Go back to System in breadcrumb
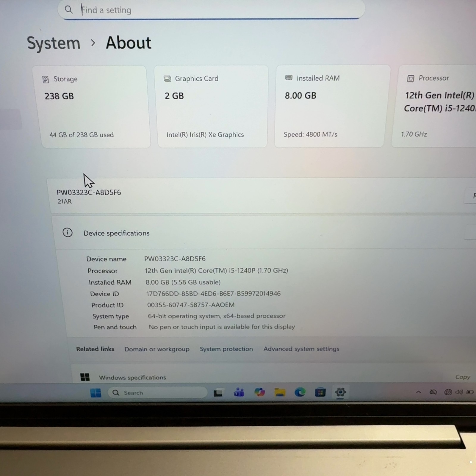The image size is (476, 476). [x=54, y=43]
